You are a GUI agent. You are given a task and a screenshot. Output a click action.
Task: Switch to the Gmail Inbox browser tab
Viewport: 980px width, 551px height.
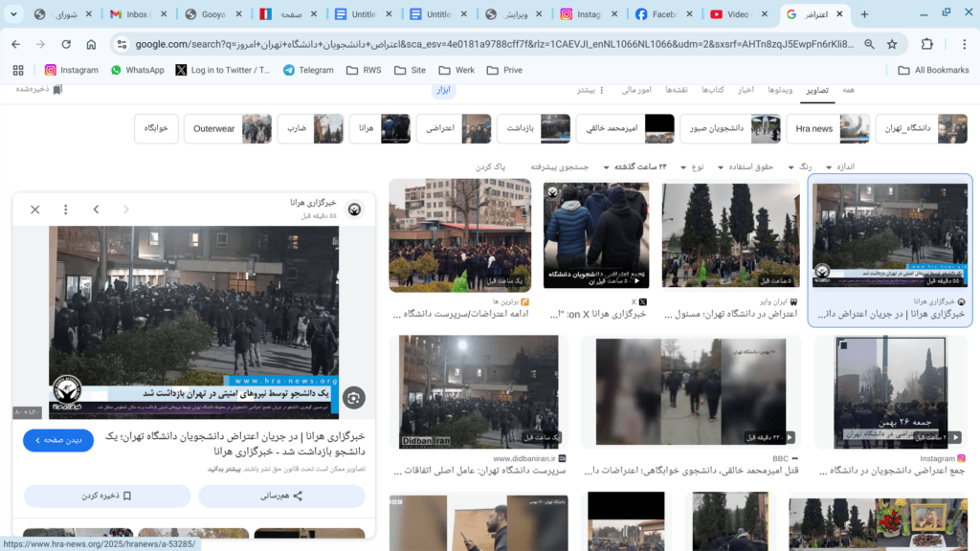(138, 13)
